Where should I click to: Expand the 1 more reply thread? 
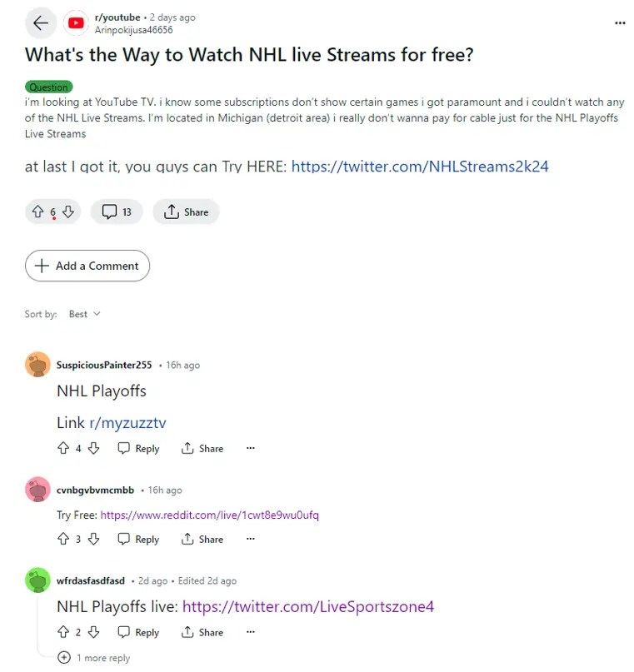94,658
